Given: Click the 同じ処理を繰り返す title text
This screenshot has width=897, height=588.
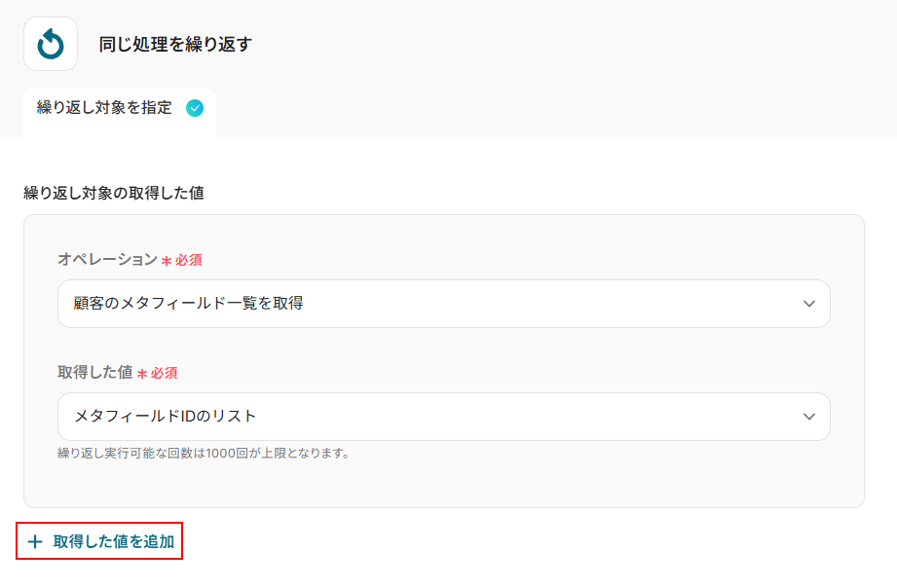Looking at the screenshot, I should 175,44.
